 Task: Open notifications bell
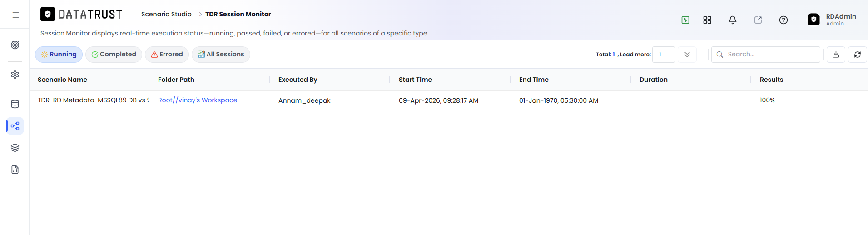[x=733, y=20]
